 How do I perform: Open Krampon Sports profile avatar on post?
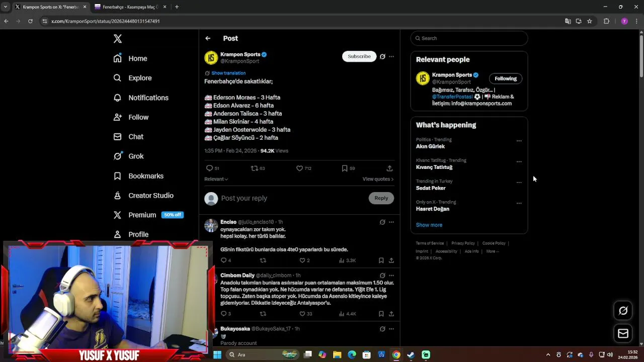click(x=211, y=57)
